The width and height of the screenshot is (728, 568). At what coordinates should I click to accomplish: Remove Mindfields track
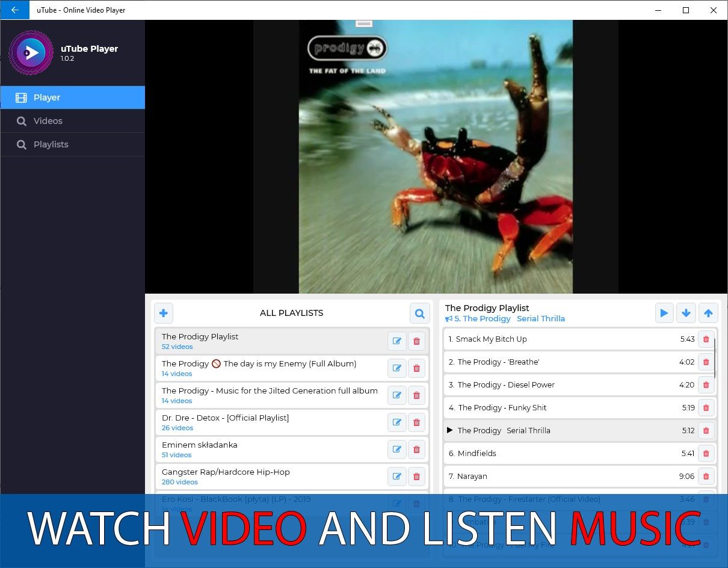point(706,454)
